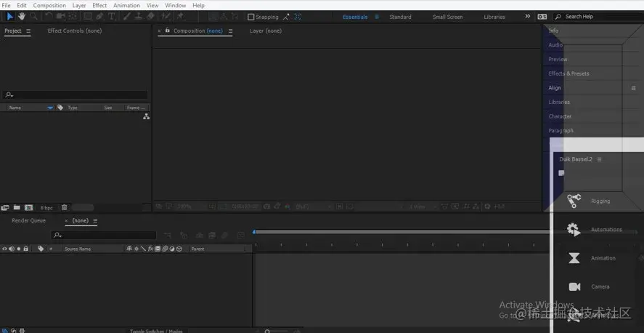Open the (Full) resolution dropdown
The image size is (644, 333).
point(314,206)
